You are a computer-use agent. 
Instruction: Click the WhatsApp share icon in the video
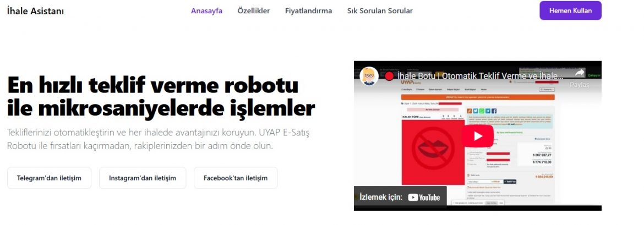click(482, 111)
